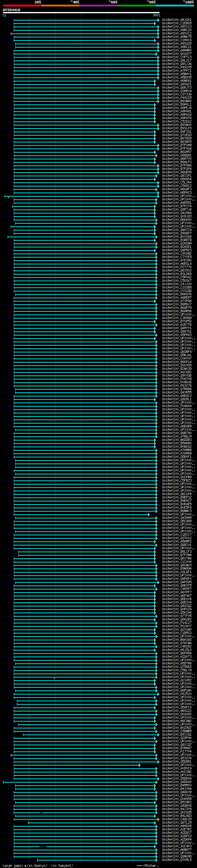The height and width of the screenshot is (868, 197).
Task: Select label UniRef100_Q6F467
Action: point(176,595)
